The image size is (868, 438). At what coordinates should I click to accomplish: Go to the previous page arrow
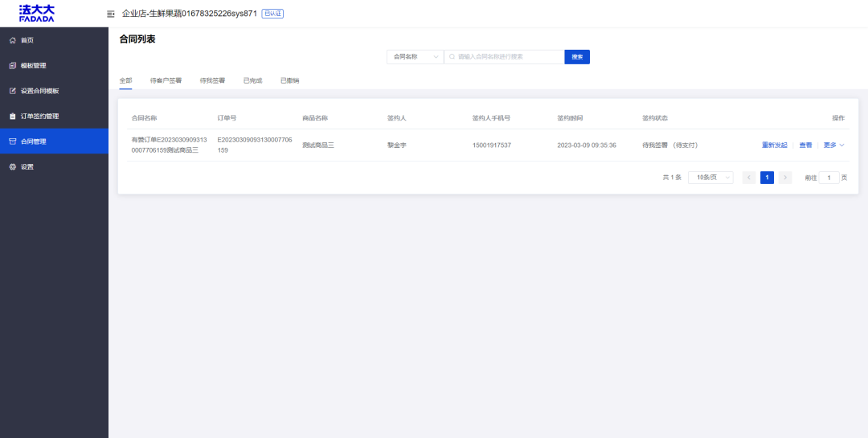pos(749,178)
